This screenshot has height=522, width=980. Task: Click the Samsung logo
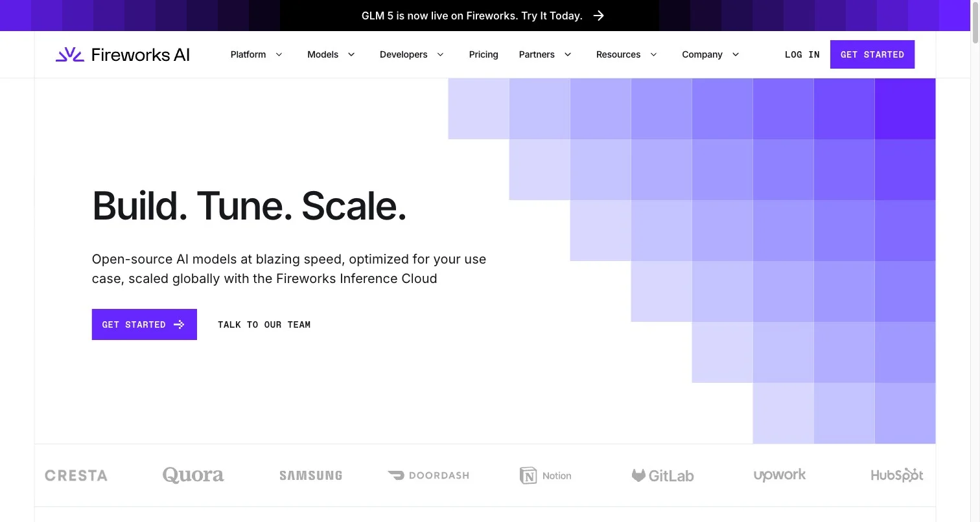coord(310,475)
